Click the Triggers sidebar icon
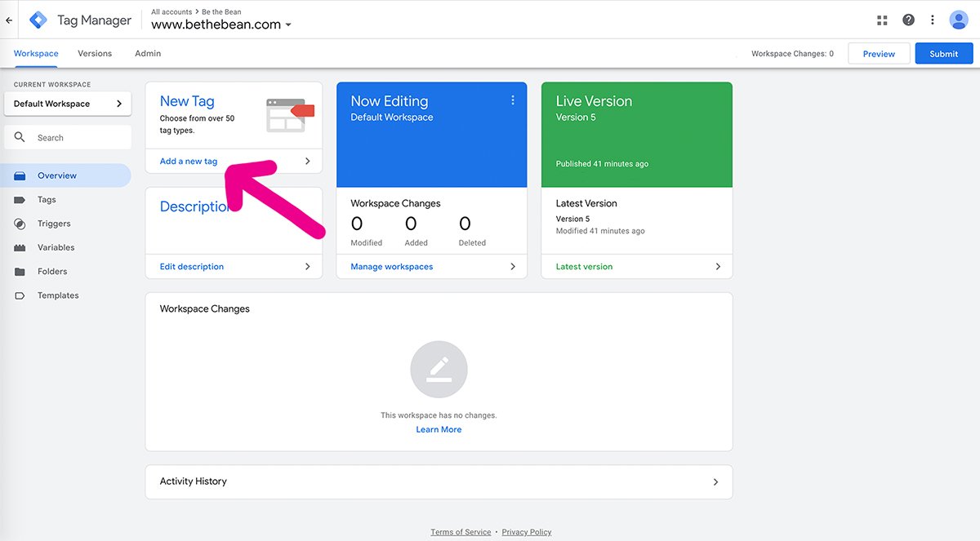Viewport: 980px width, 541px height. [20, 224]
